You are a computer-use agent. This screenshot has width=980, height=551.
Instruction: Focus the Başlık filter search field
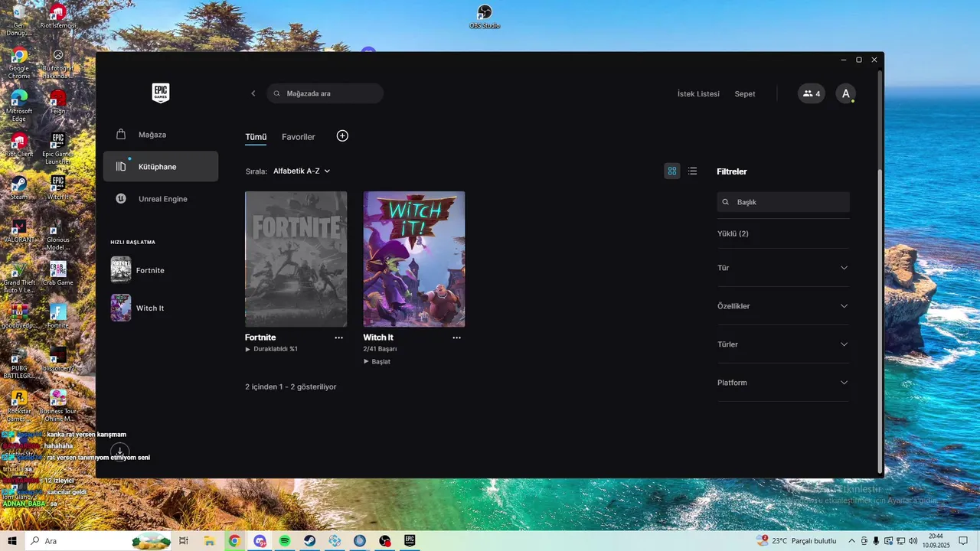[783, 202]
